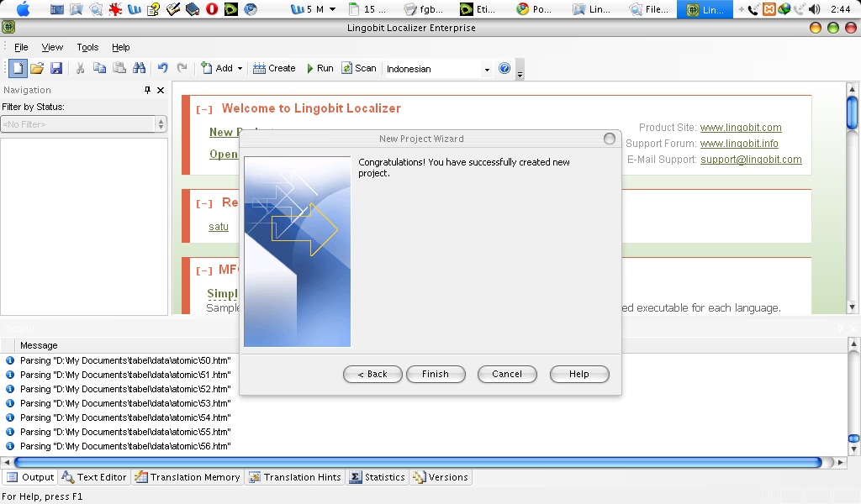Select the message row parsing 56.htm
Image resolution: width=861 pixels, height=504 pixels.
pos(125,446)
